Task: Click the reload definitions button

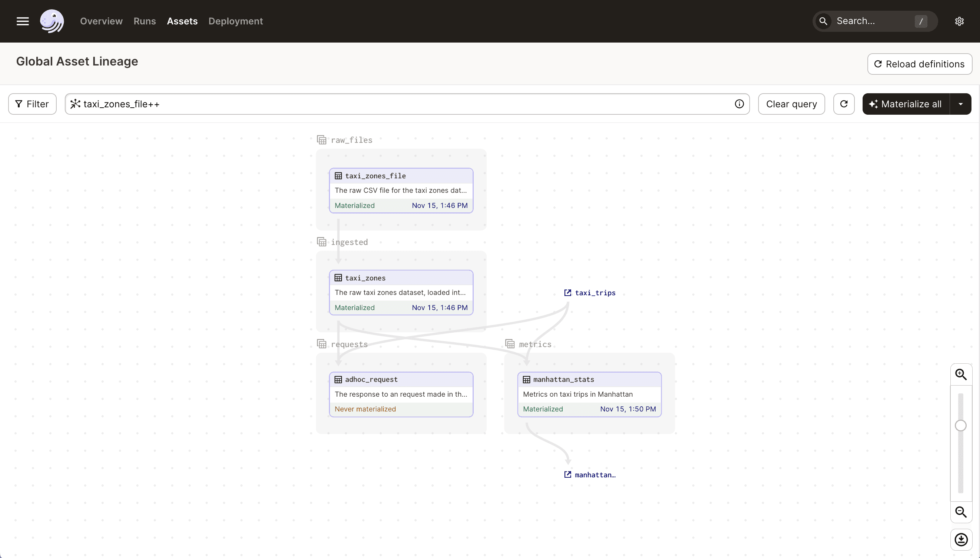Action: [918, 64]
